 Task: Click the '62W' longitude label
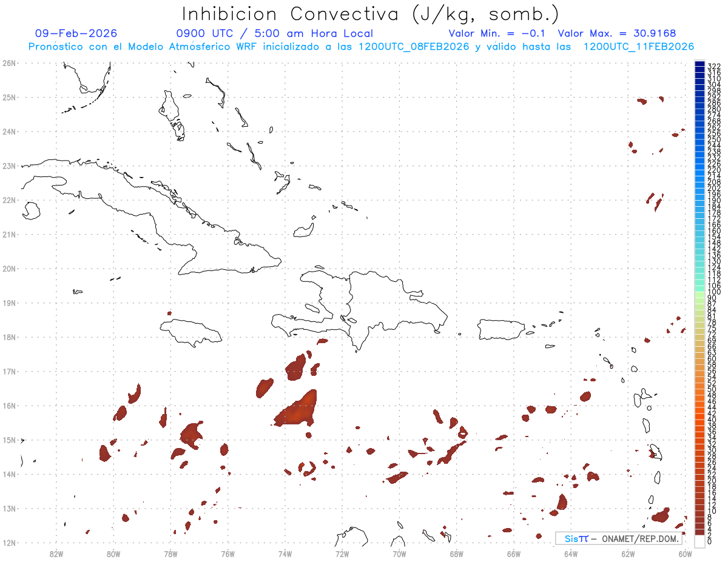pyautogui.click(x=628, y=553)
